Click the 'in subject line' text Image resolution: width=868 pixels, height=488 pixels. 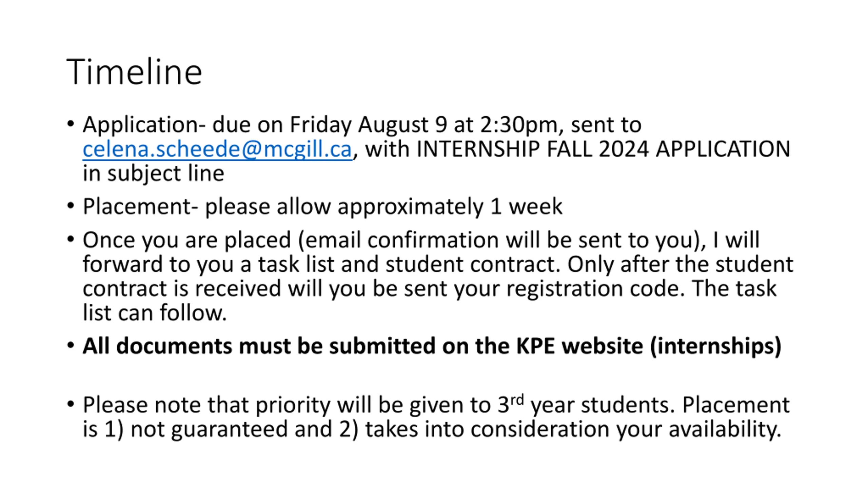tap(153, 174)
